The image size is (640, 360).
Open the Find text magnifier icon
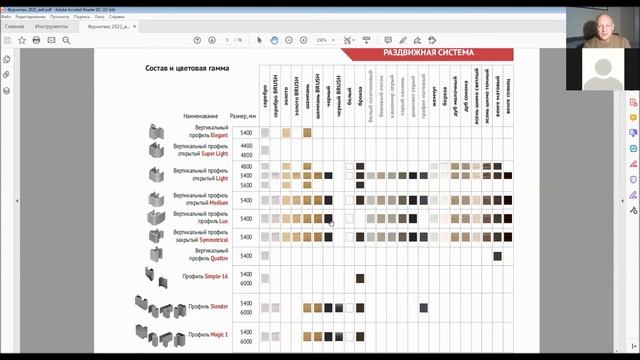tap(66, 40)
